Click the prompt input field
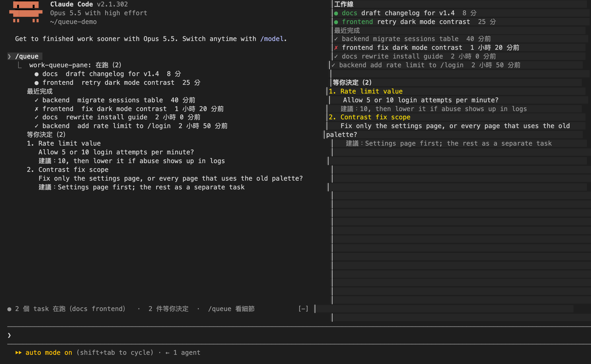 [x=299, y=335]
